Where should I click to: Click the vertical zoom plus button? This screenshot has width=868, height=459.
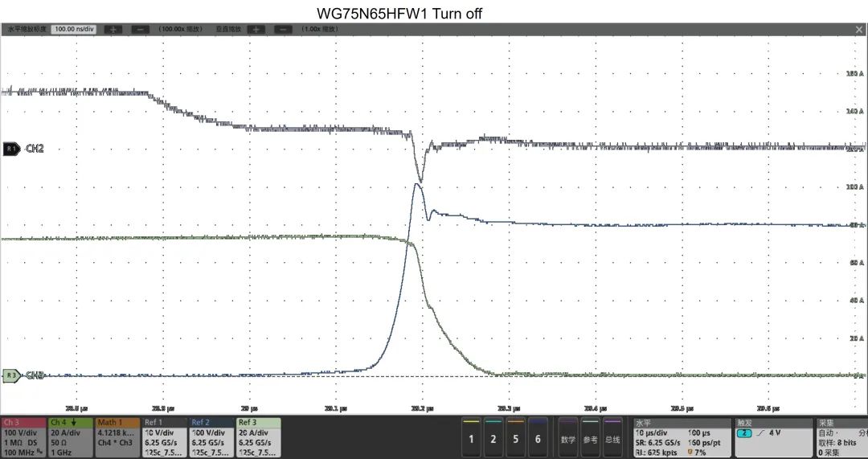click(256, 29)
